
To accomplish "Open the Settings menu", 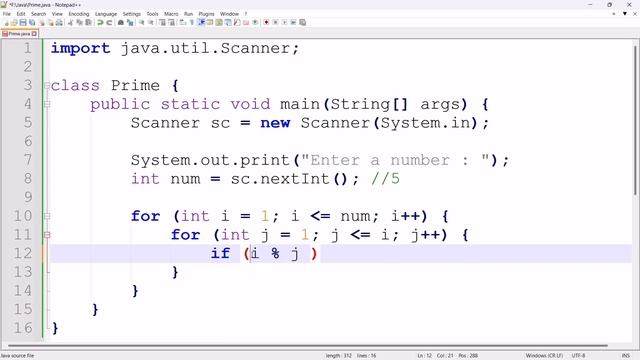I will 131,14.
